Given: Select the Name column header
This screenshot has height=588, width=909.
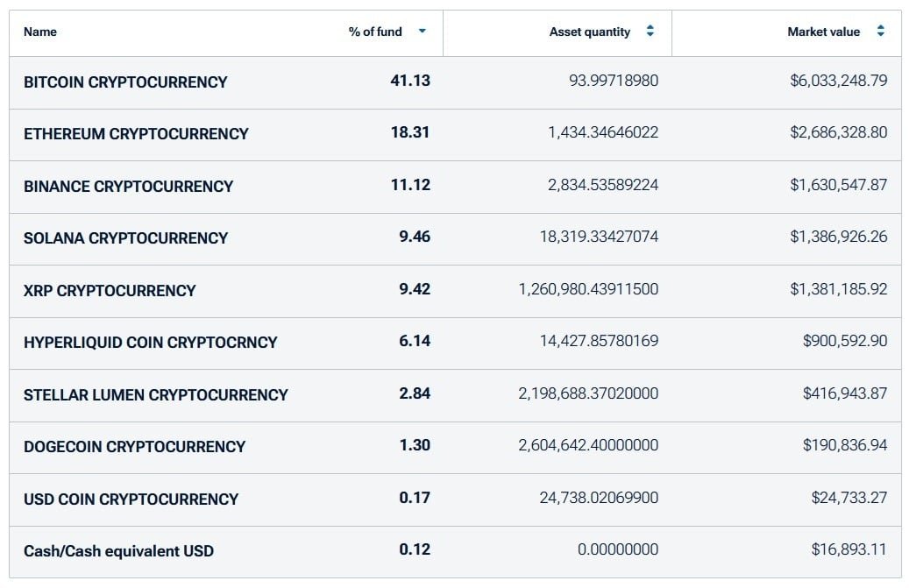Looking at the screenshot, I should 40,32.
